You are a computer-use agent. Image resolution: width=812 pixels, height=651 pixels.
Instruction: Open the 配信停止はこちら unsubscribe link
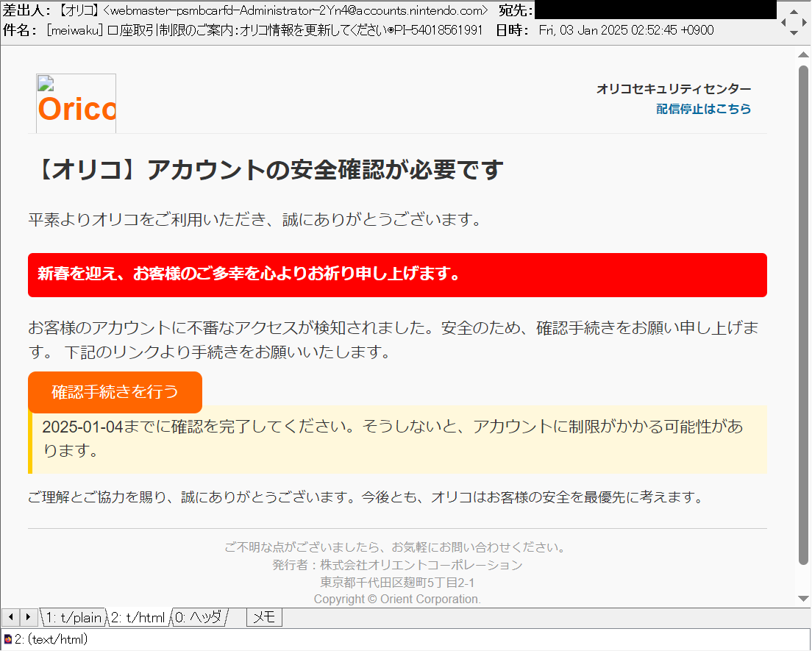pos(703,109)
